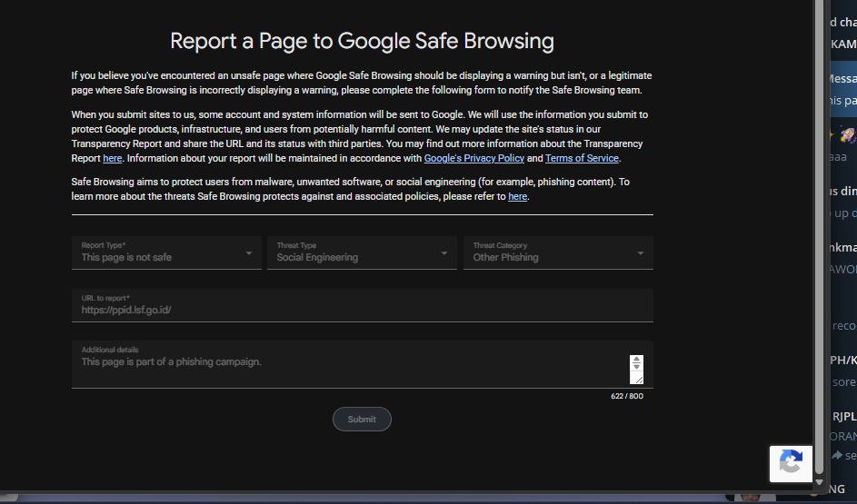
Task: Submit the Safe Browsing report
Action: coord(362,419)
